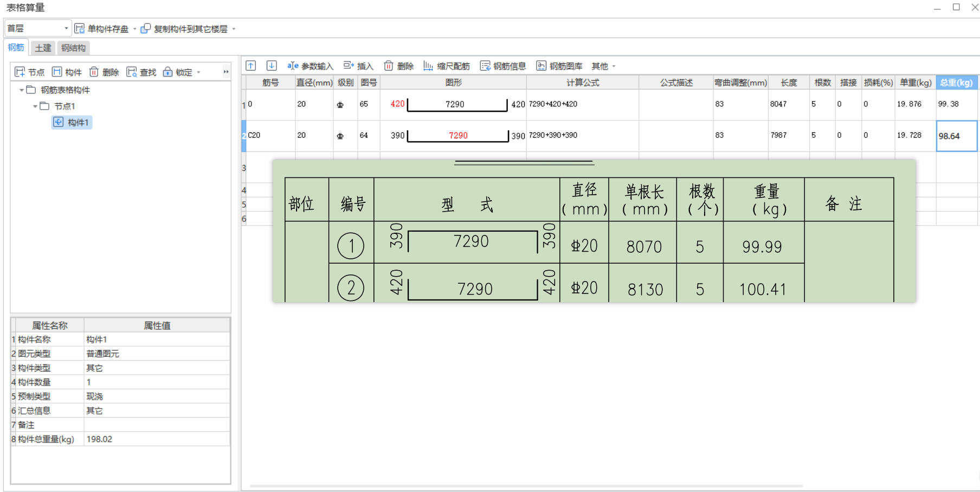Add a new 构件 component in the left panel
980x492 pixels.
click(67, 72)
